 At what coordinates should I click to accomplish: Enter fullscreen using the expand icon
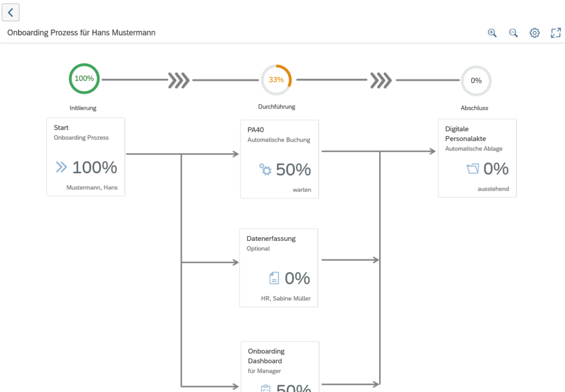[555, 33]
